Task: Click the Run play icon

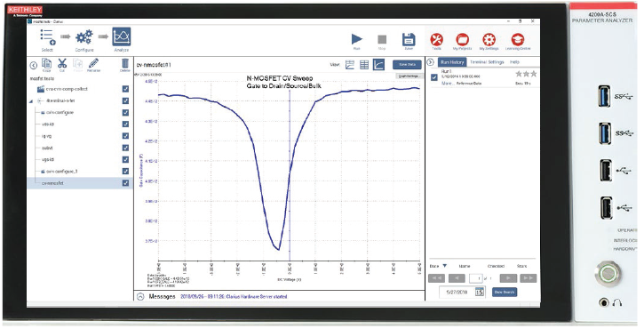Action: click(357, 39)
